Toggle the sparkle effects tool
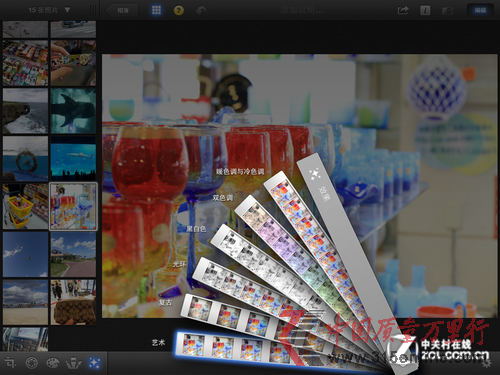 [94, 363]
